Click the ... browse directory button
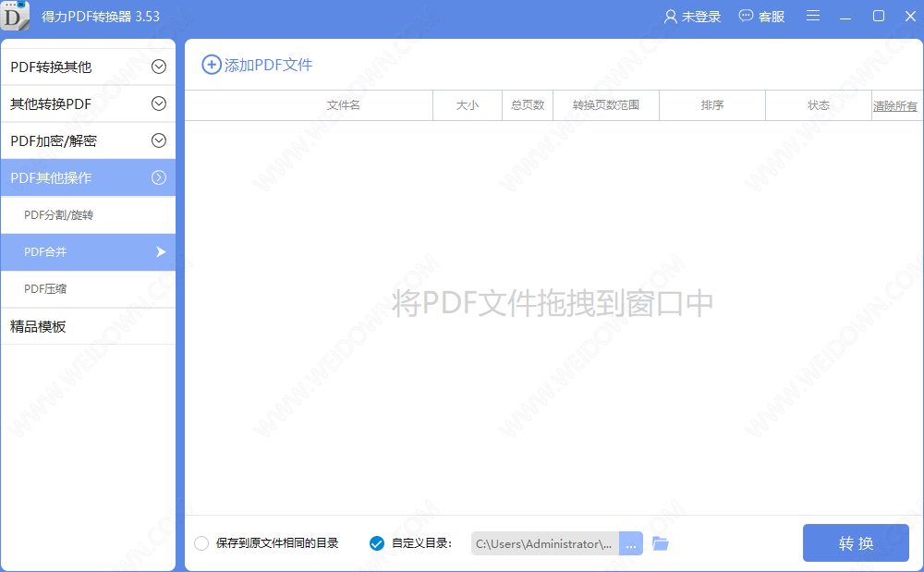This screenshot has width=924, height=572. (630, 543)
